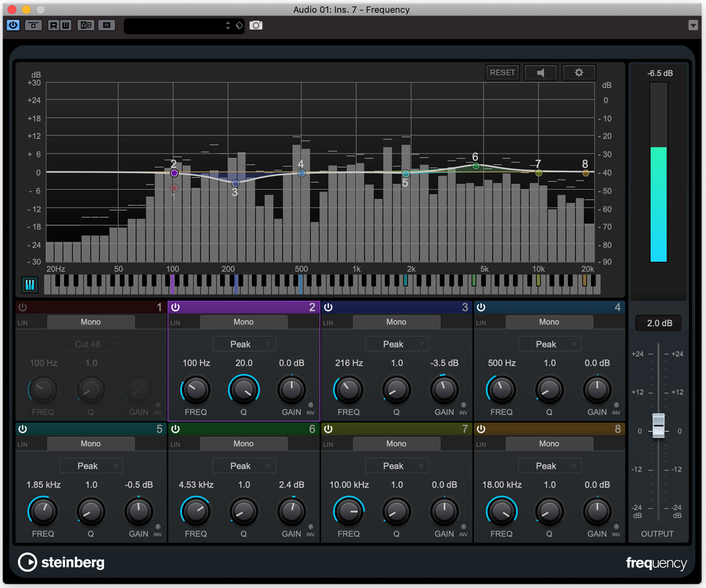Viewport: 706px width, 588px height.
Task: Enable band 1 with its power button
Action: pyautogui.click(x=23, y=307)
